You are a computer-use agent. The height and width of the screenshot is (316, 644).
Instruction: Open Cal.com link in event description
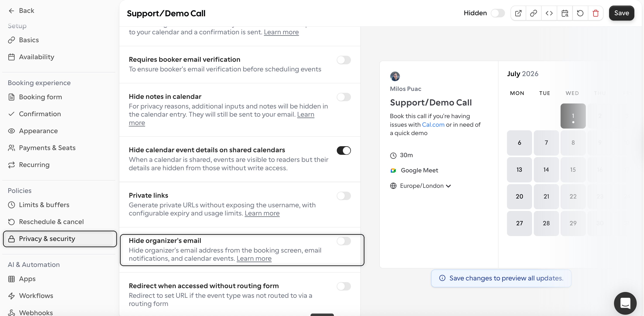pos(433,125)
